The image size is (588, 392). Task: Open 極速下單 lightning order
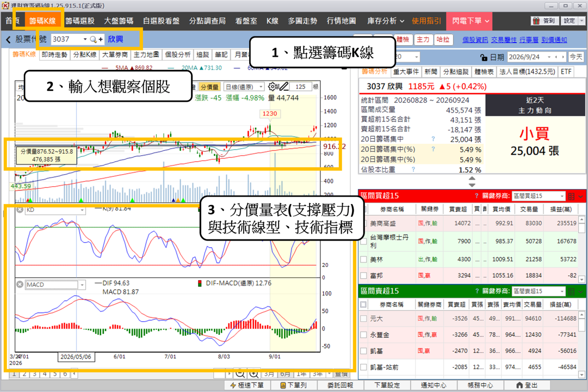(247, 385)
